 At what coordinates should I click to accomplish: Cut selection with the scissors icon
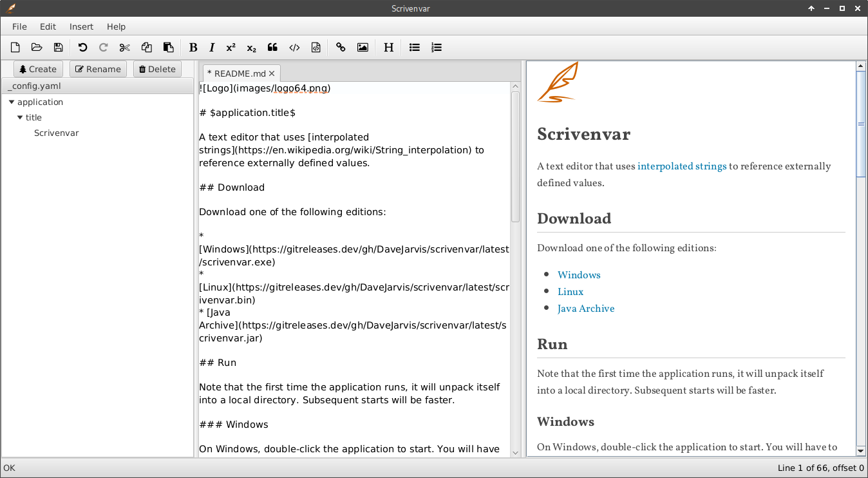pyautogui.click(x=125, y=47)
